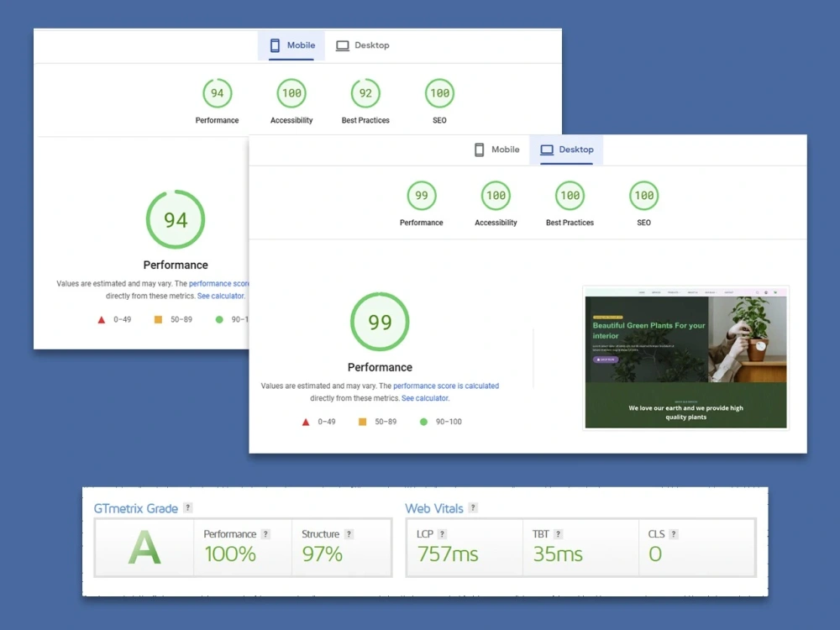Click the GTmetrix grade A letter
840x630 pixels.
pyautogui.click(x=144, y=548)
